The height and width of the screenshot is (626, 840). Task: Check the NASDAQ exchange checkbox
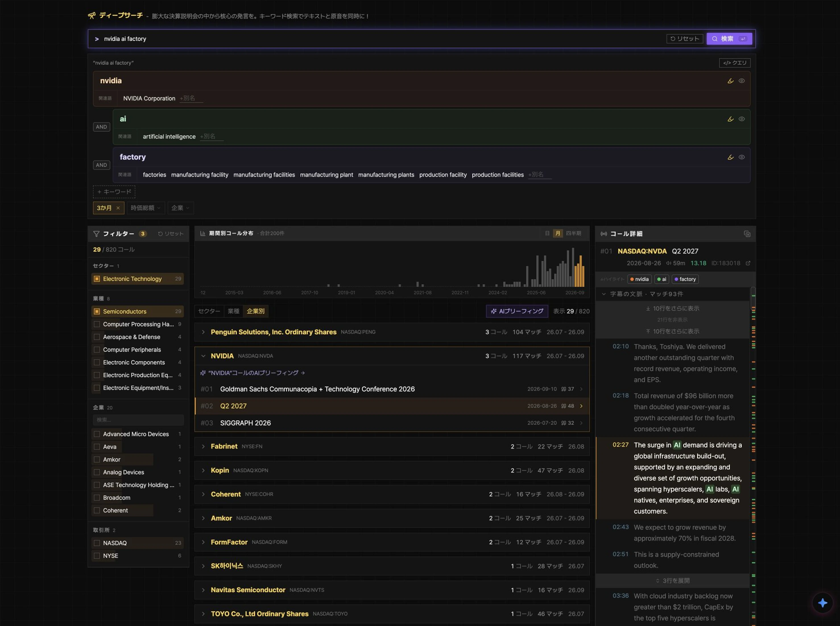coord(97,543)
